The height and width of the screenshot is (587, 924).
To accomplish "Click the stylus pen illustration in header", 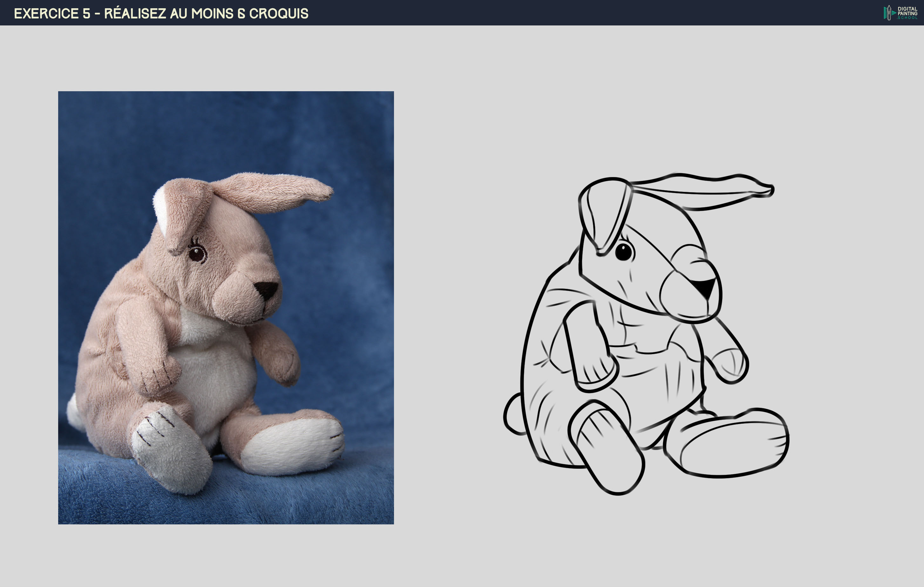I will pyautogui.click(x=889, y=13).
